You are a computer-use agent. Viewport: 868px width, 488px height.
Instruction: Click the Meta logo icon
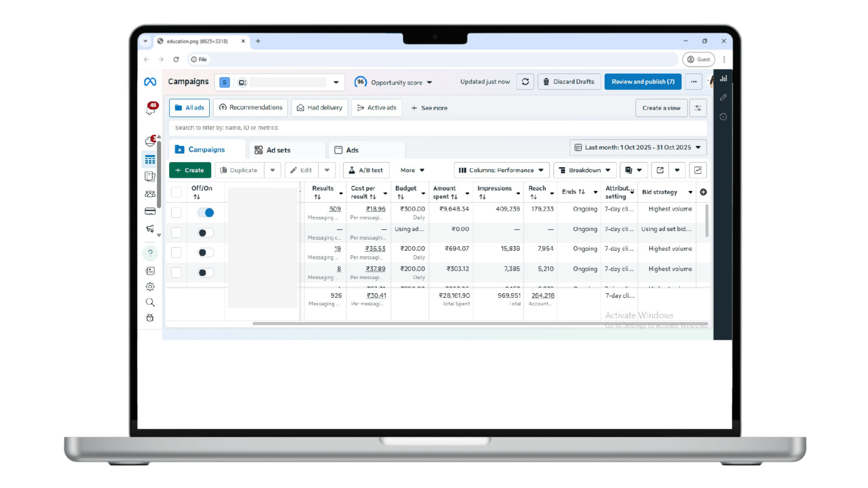150,82
